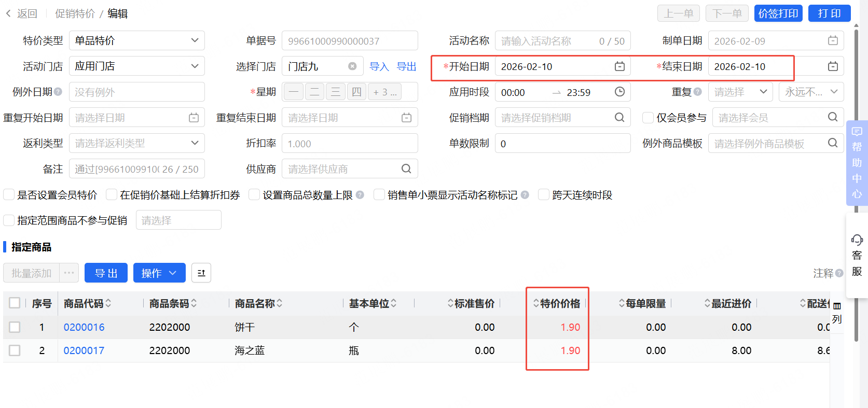This screenshot has width=868, height=408.
Task: Enable 在促销价基础上结算折扣券 checkbox
Action: (x=112, y=194)
